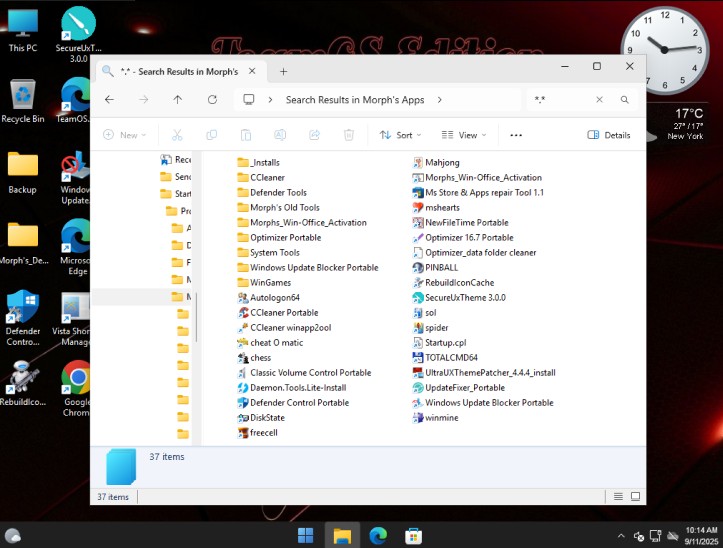Open the View dropdown
The width and height of the screenshot is (723, 548).
464,135
